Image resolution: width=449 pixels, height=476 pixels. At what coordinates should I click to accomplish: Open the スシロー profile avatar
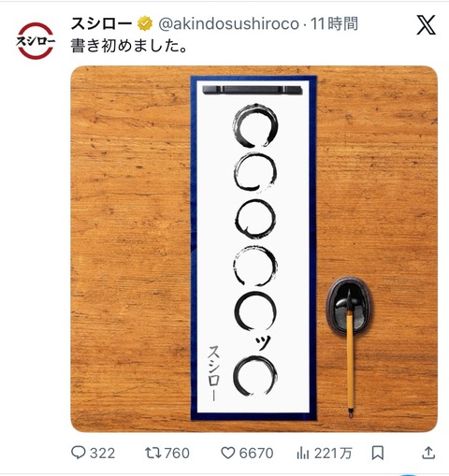click(x=36, y=40)
